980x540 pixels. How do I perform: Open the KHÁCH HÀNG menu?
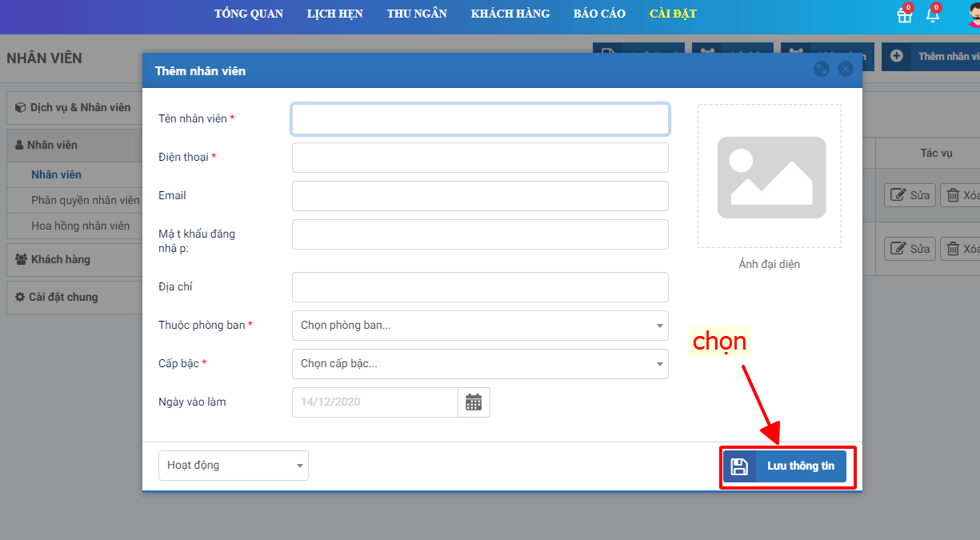click(x=510, y=14)
